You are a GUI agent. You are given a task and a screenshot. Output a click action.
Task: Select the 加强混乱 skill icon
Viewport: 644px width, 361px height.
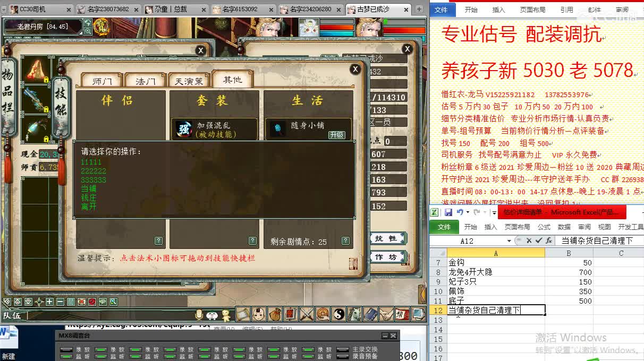click(x=184, y=129)
